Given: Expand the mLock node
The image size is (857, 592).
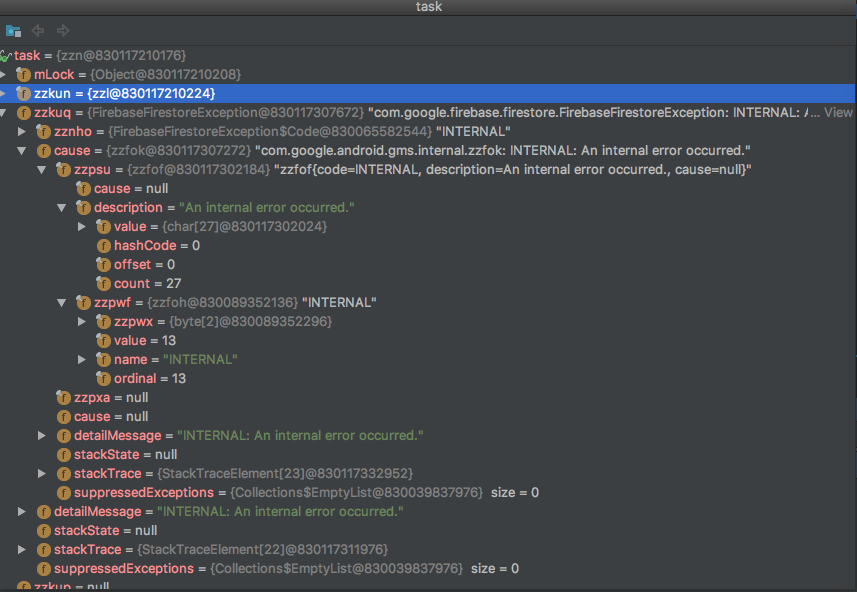Looking at the screenshot, I should 3,74.
